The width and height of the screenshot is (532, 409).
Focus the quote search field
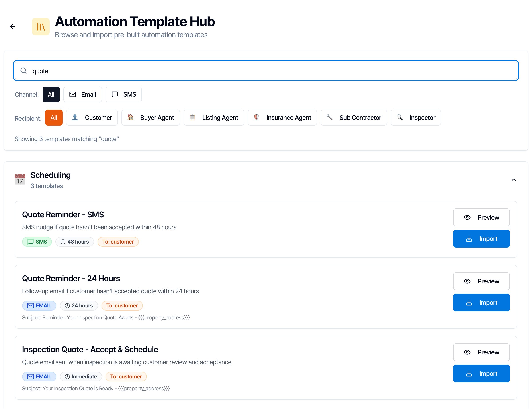point(266,71)
